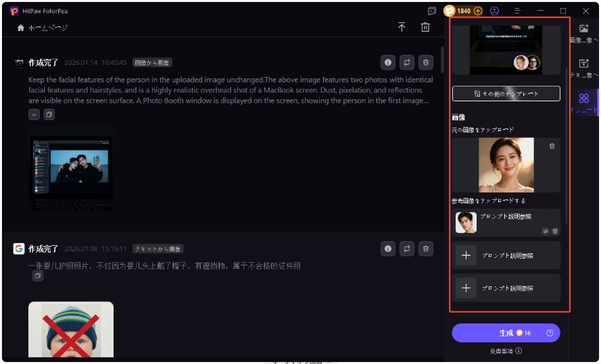The image size is (601, 364).
Task: Copy the baby passport photo prompt
Action: 38,276
